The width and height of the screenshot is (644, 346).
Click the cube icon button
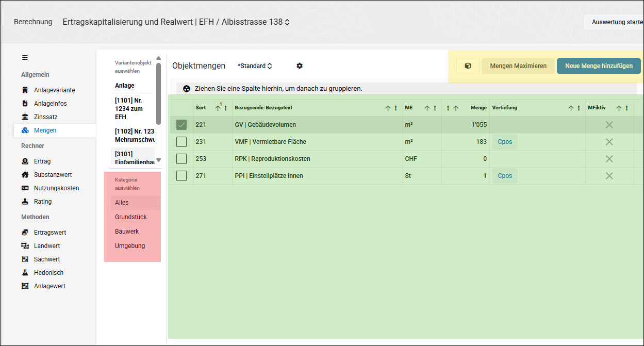(468, 66)
